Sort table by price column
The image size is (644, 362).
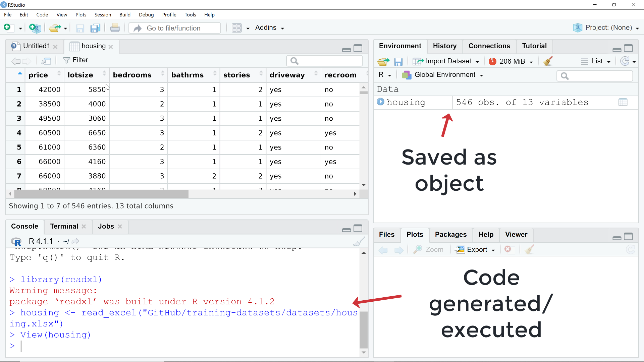point(38,75)
